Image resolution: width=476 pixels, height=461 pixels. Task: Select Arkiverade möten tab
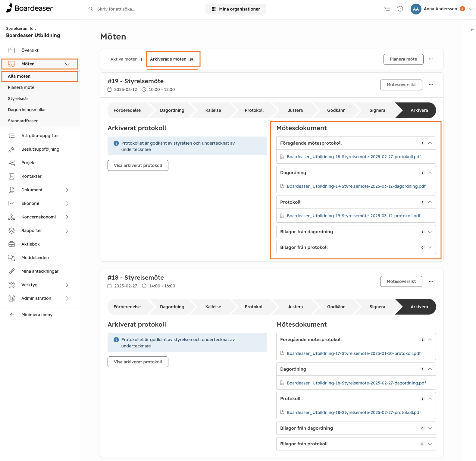pos(172,59)
